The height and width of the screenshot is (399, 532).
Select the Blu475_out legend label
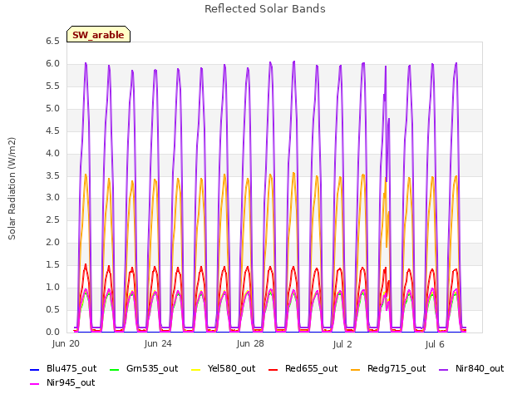click(x=71, y=369)
